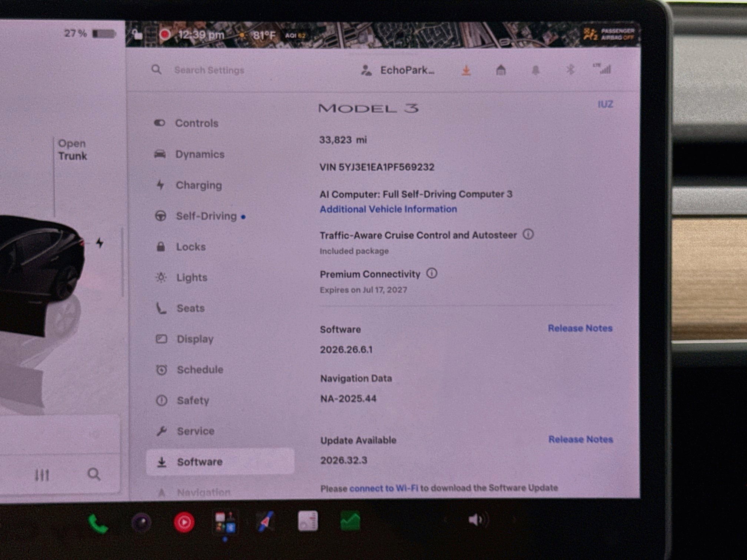Tap the passenger airbag off indicator
The width and height of the screenshot is (747, 560).
pos(608,34)
